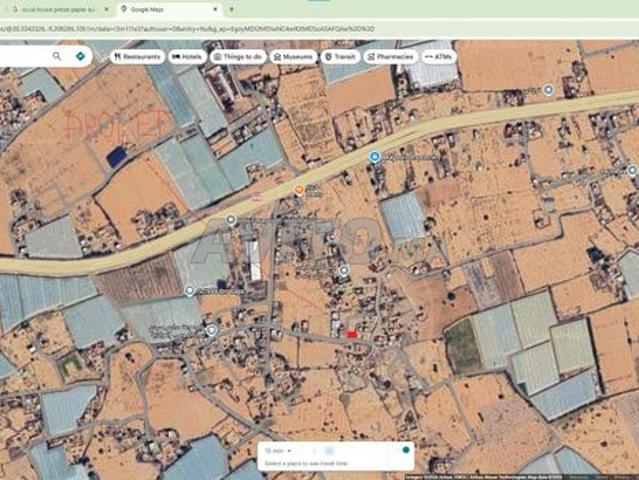
Task: Click the blue directions icon in search box
Action: click(80, 57)
